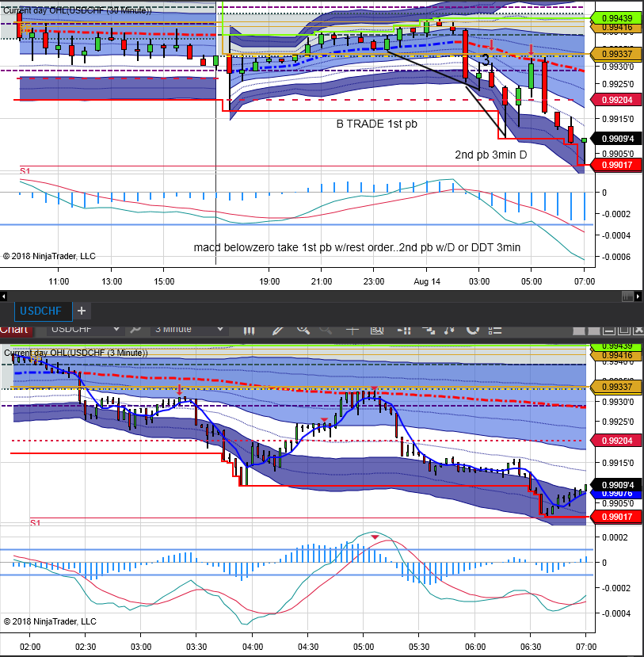644x657 pixels.
Task: Click the 04:30 label on lower time axis
Action: [308, 647]
